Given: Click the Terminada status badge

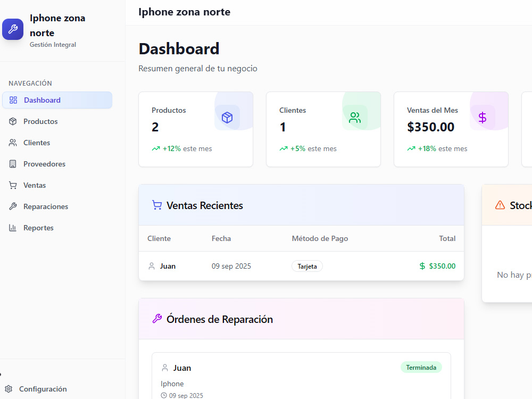Looking at the screenshot, I should (421, 368).
